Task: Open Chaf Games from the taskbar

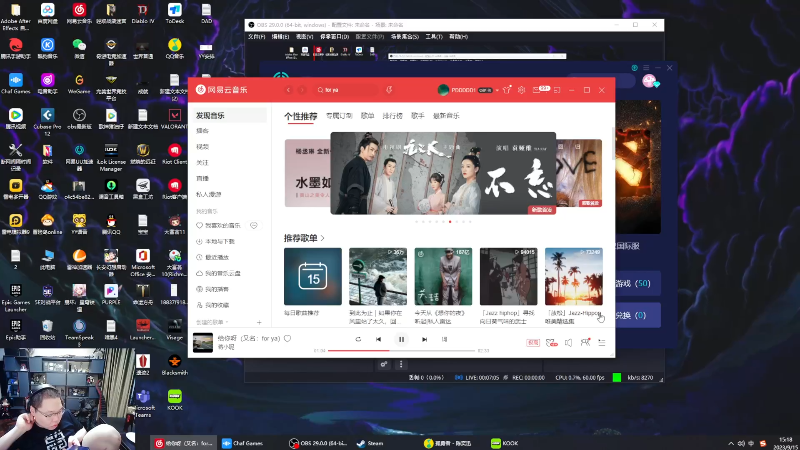Action: tap(243, 443)
